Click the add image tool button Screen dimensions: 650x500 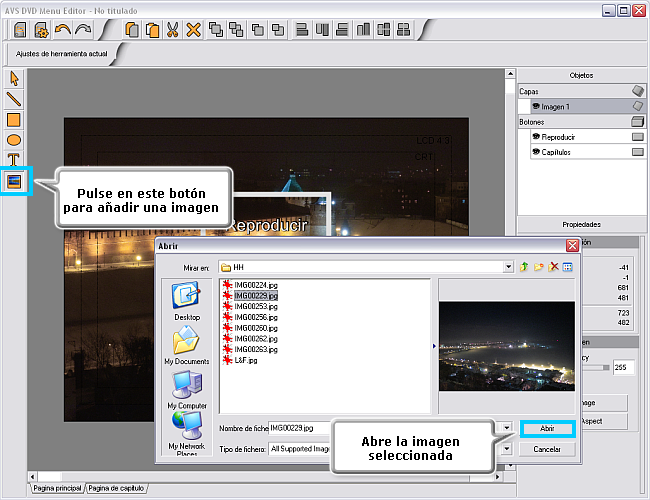tap(15, 181)
